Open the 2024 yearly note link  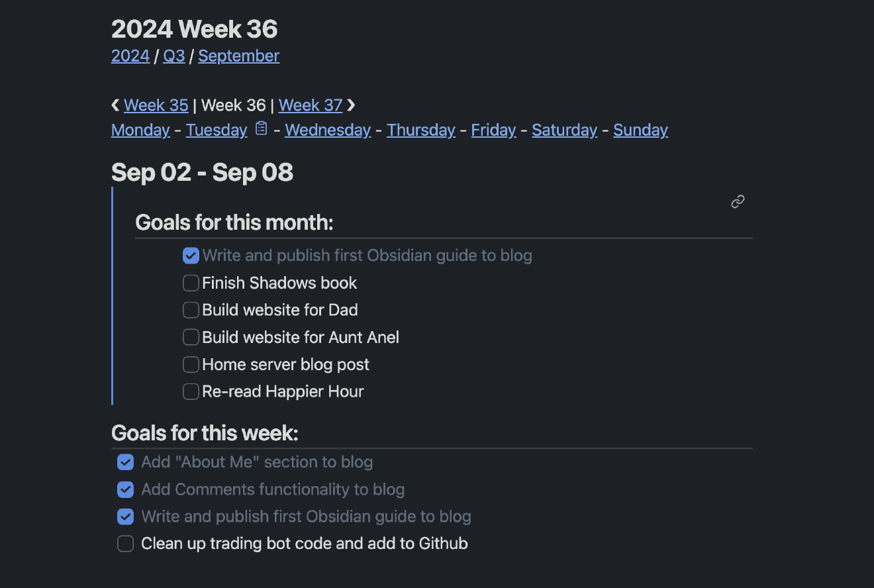pos(130,56)
